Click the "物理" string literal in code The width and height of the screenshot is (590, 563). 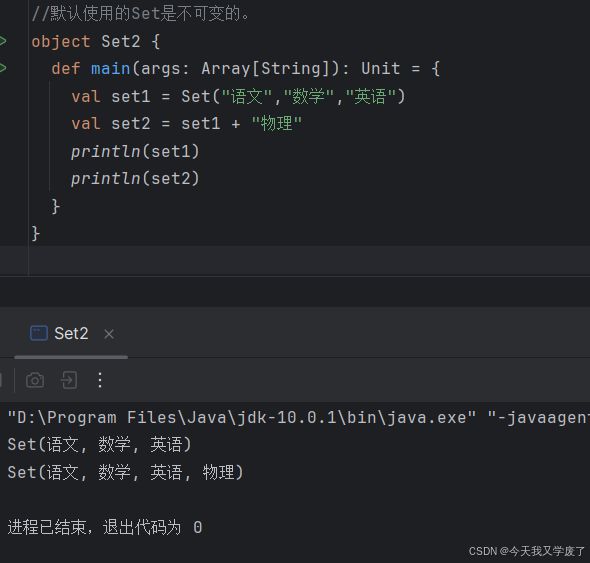point(277,123)
